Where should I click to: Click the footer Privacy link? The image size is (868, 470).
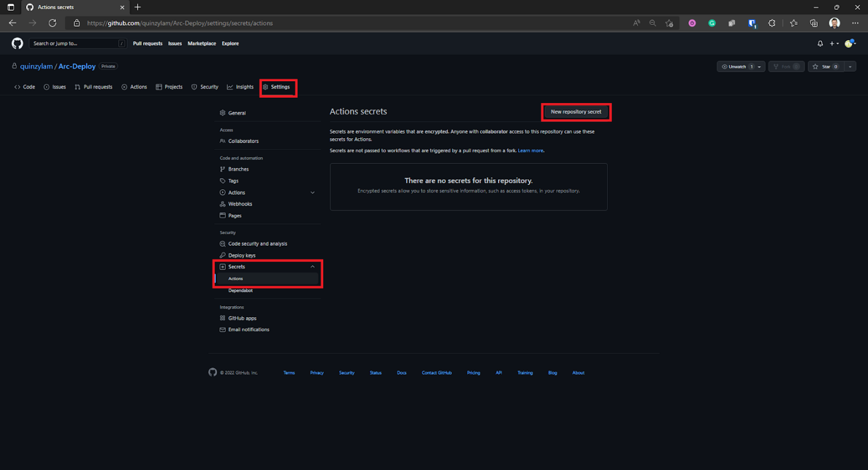317,373
